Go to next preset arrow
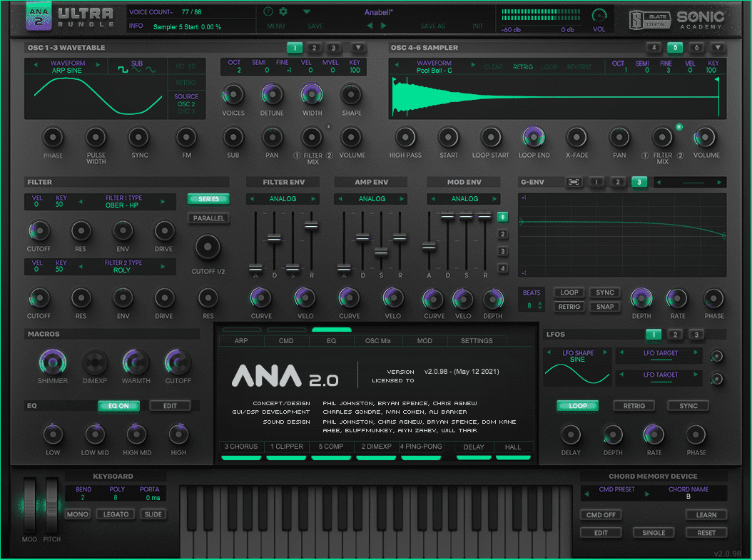 [383, 26]
